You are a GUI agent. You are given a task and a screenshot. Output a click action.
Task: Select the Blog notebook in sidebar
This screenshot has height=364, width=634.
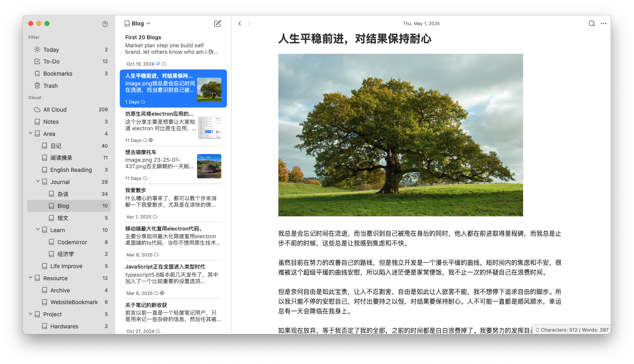click(x=69, y=206)
